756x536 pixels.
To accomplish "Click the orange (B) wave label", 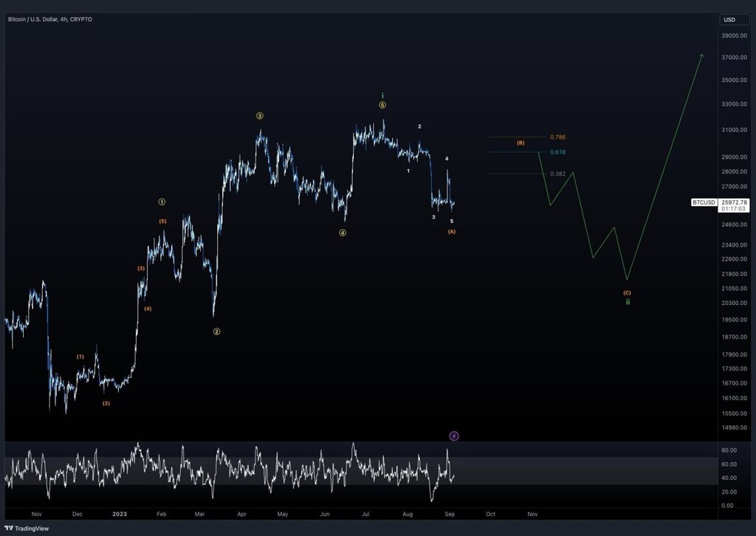I will click(x=520, y=143).
